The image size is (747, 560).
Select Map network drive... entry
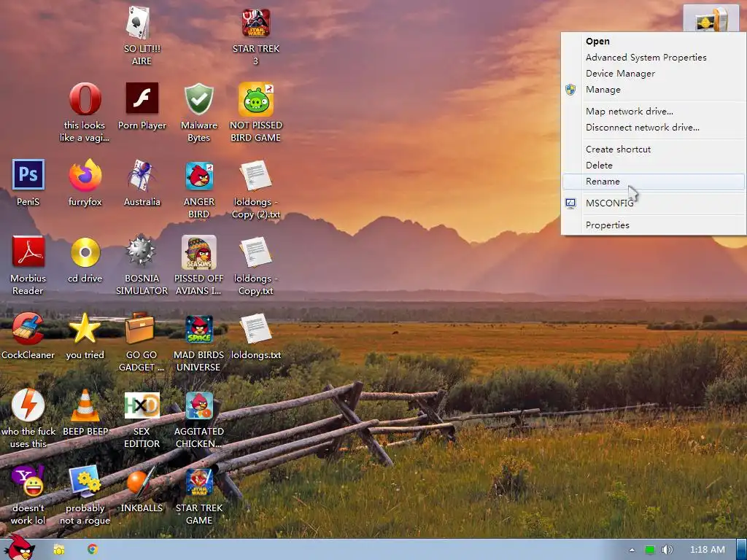tap(653, 112)
